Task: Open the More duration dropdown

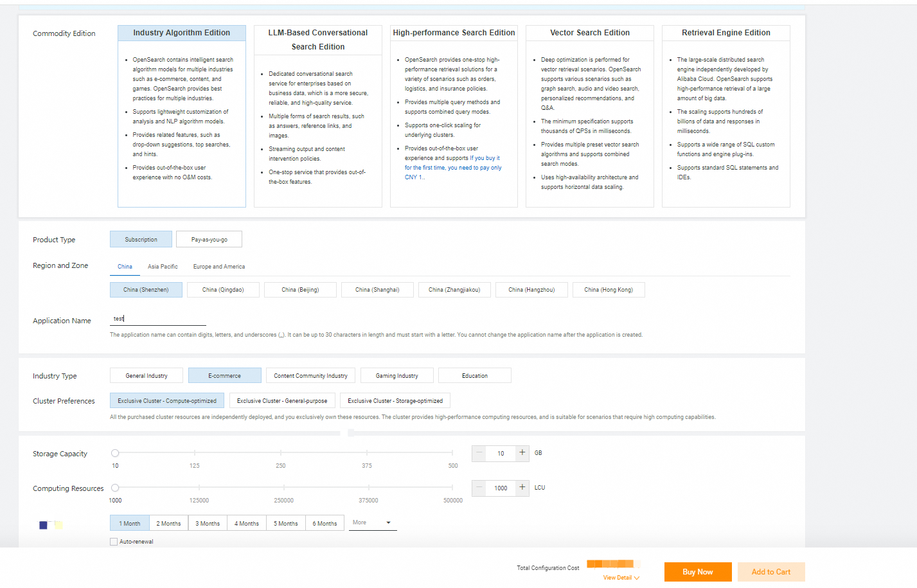Action: [x=373, y=523]
